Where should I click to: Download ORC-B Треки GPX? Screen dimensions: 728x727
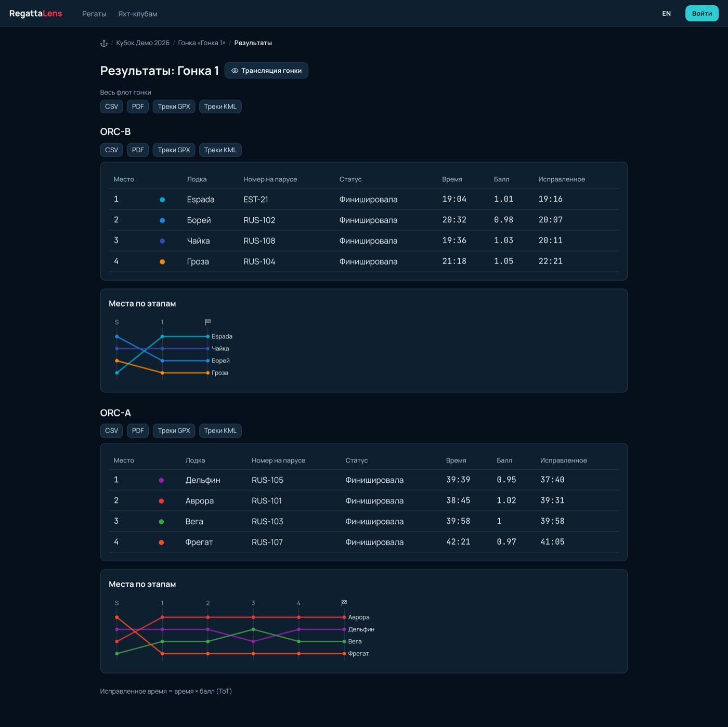pos(174,150)
